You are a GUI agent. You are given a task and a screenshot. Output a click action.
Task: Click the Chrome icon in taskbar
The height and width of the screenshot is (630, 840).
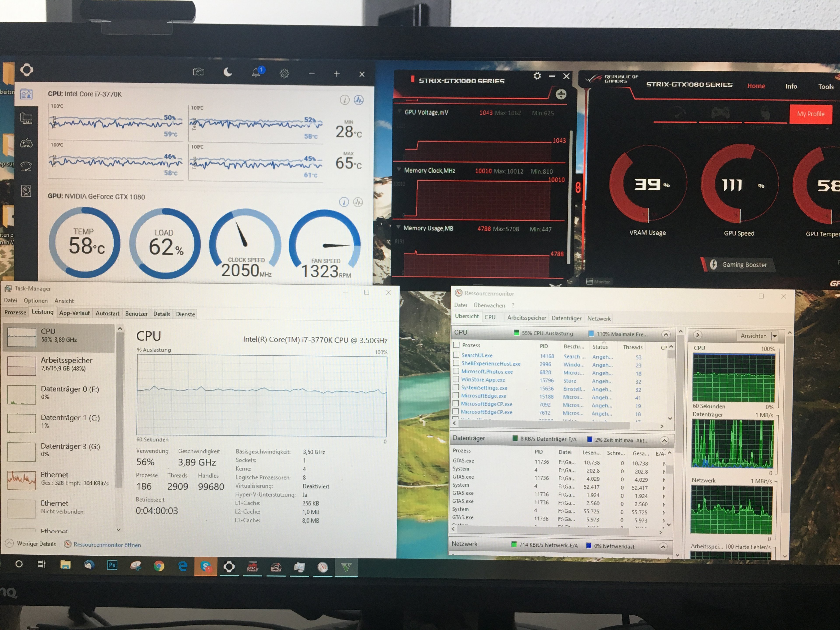(159, 566)
